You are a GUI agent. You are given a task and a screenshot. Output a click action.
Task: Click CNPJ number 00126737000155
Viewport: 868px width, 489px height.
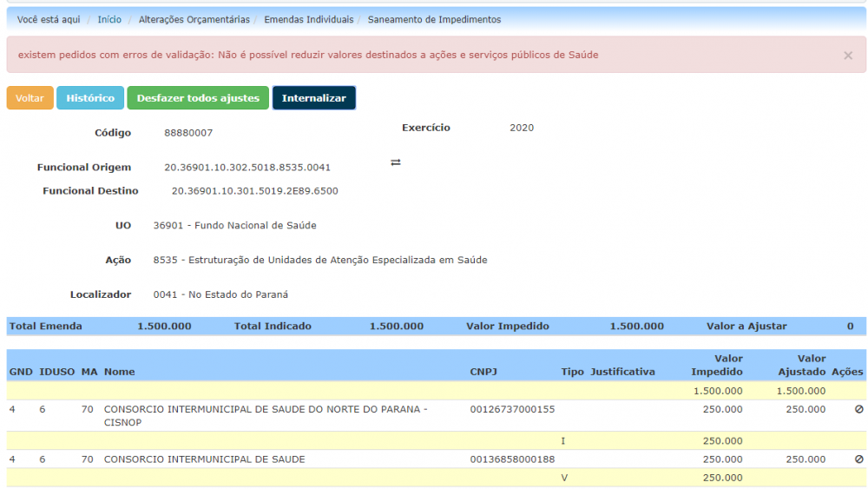pyautogui.click(x=512, y=409)
